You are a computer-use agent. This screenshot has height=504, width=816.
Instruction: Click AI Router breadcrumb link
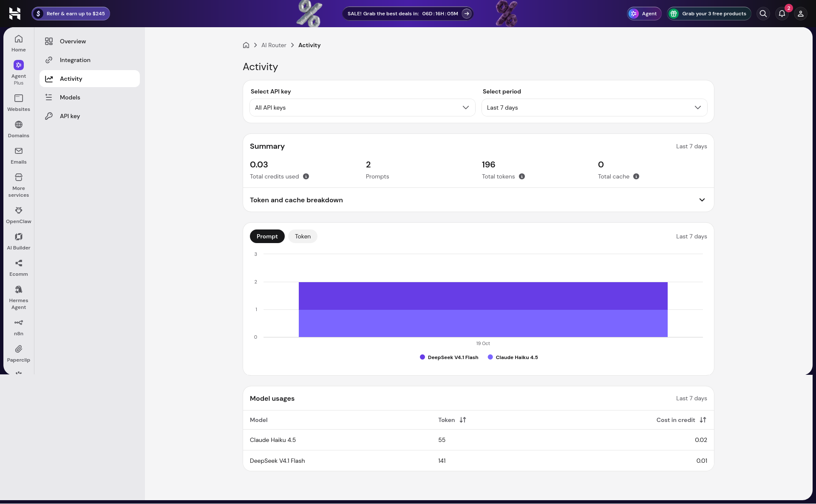(x=274, y=45)
